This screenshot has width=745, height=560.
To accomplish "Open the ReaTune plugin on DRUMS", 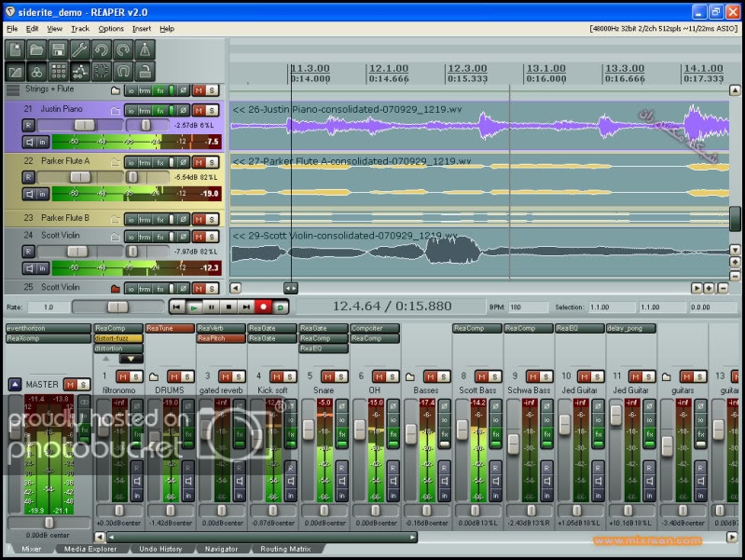I will coord(170,328).
